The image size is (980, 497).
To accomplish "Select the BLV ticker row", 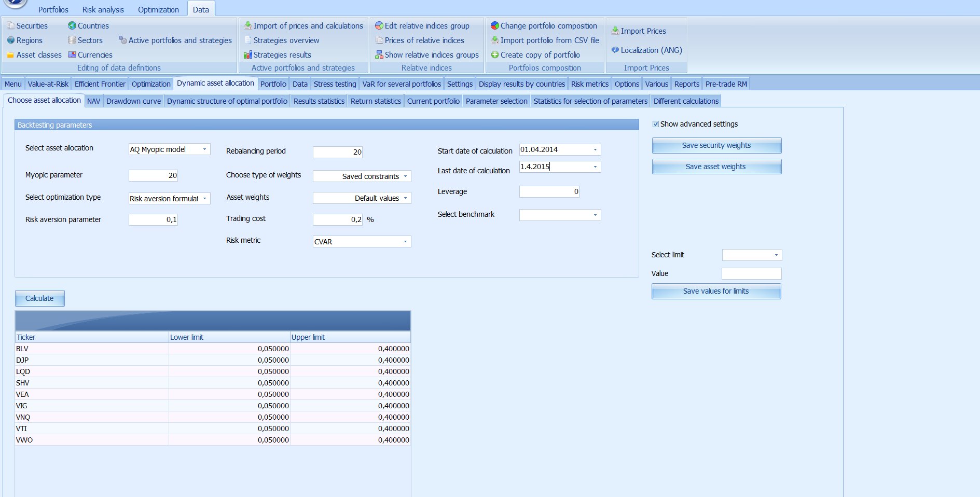I will pos(213,349).
